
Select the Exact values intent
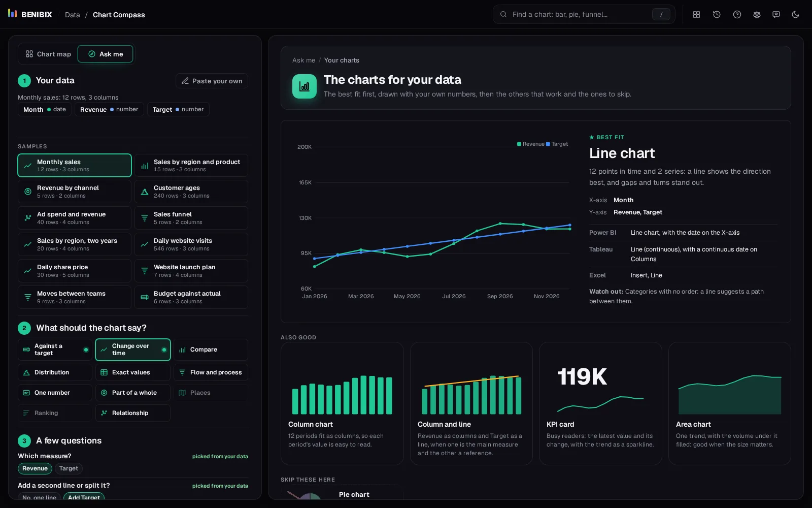[x=133, y=372]
